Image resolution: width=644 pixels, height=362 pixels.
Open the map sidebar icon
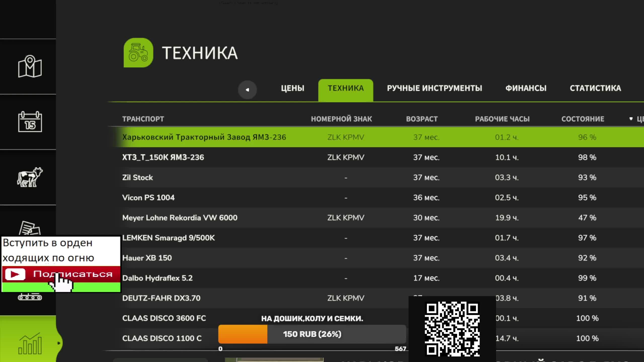pos(30,66)
